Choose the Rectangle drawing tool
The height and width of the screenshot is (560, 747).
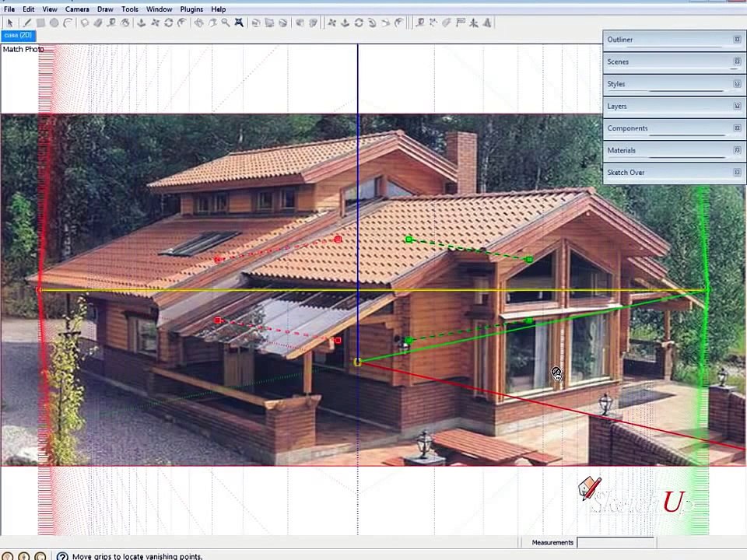[40, 23]
